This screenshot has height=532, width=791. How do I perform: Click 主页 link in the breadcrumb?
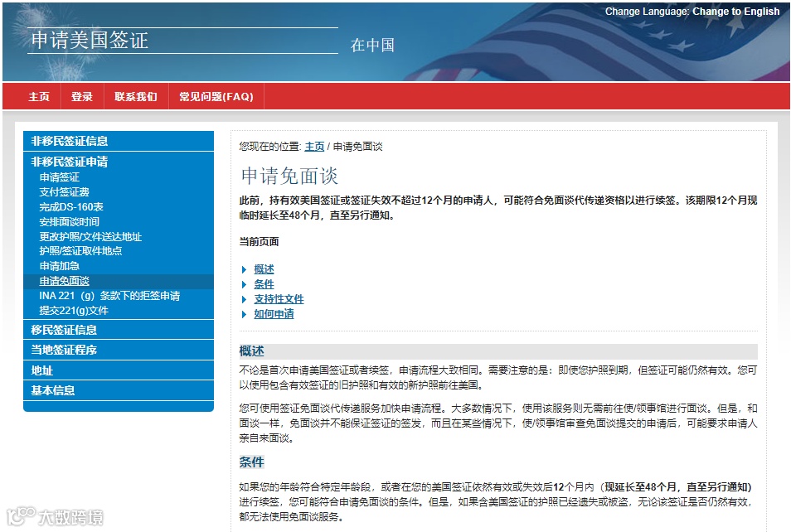(x=314, y=146)
